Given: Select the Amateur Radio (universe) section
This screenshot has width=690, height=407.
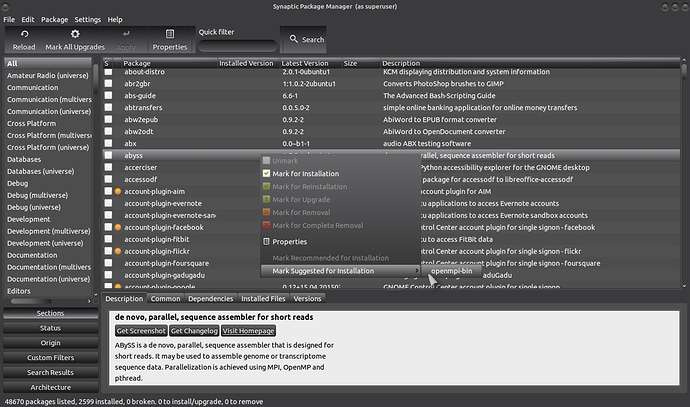Looking at the screenshot, I should tap(48, 76).
